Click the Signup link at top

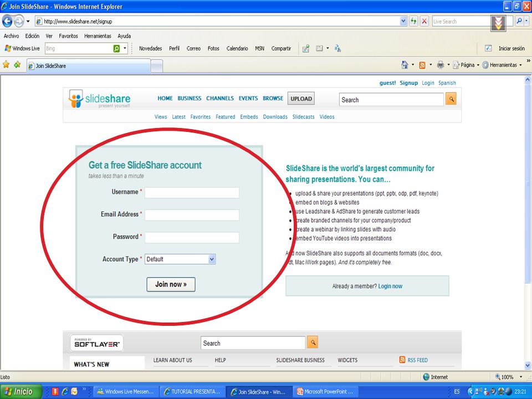[x=408, y=83]
